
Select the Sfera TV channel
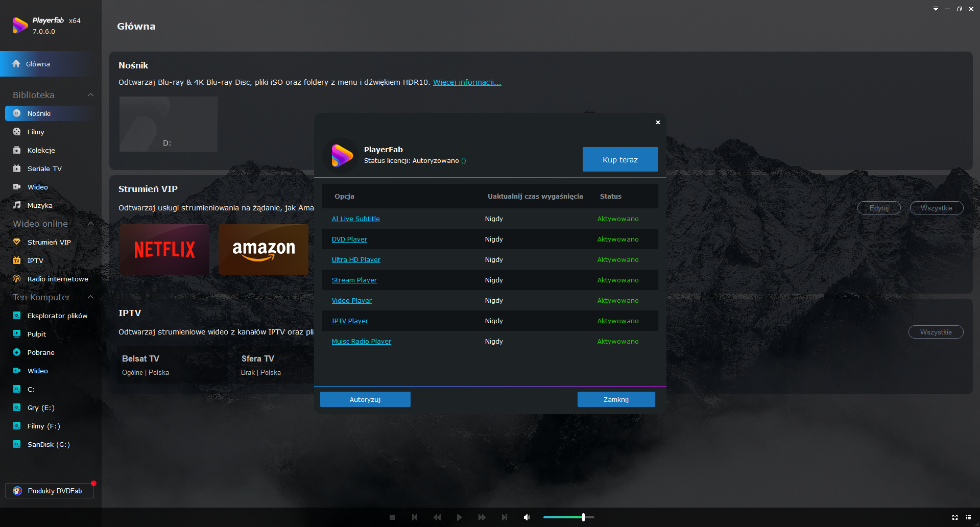point(276,365)
